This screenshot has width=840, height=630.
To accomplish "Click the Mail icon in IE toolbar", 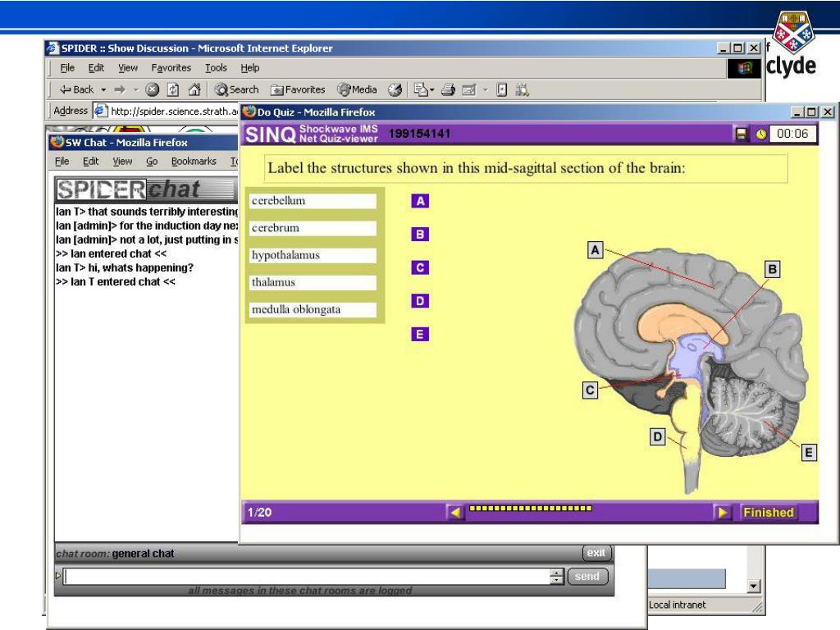I will [x=421, y=89].
